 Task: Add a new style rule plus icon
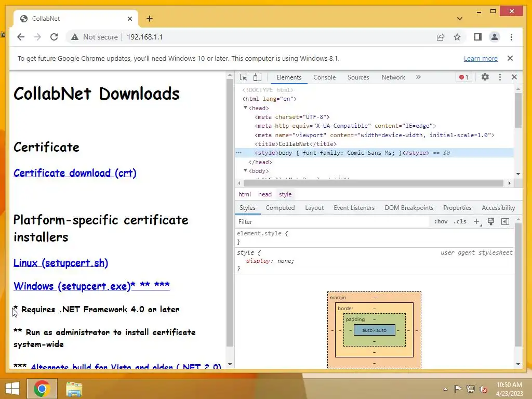(477, 221)
